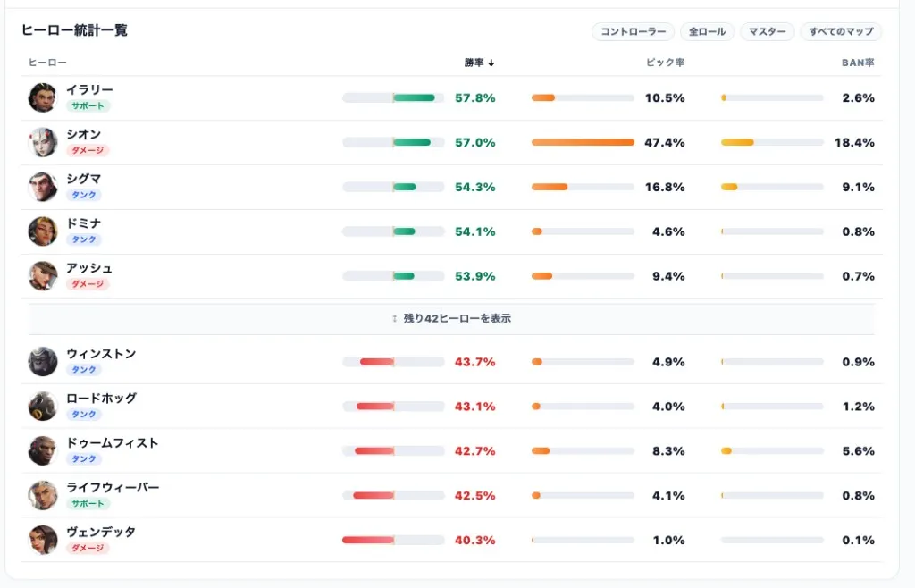Open the コントローラー filter dropdown
The width and height of the screenshot is (915, 588).
(x=634, y=31)
